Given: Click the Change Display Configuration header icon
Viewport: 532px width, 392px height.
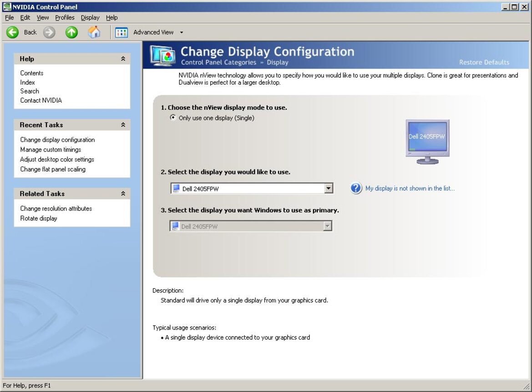Looking at the screenshot, I should coord(163,55).
